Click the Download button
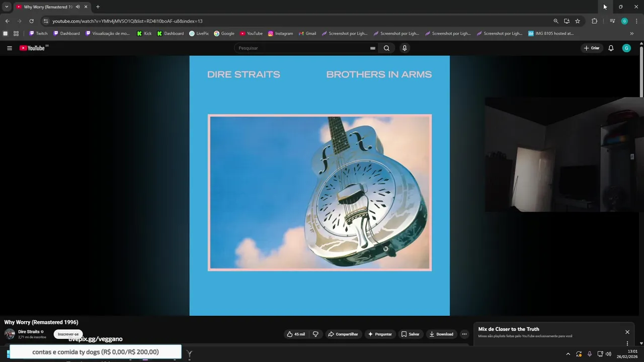644x362 pixels. point(441,334)
